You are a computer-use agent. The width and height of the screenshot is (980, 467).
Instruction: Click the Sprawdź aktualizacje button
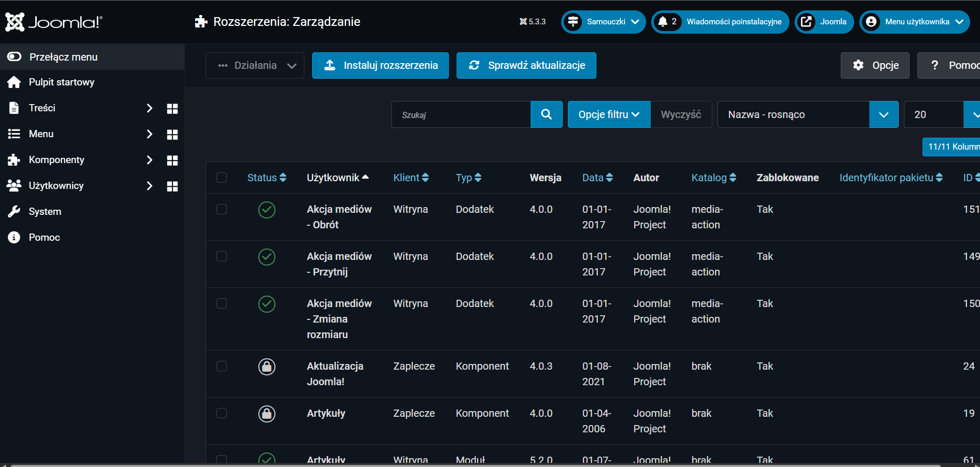[526, 66]
